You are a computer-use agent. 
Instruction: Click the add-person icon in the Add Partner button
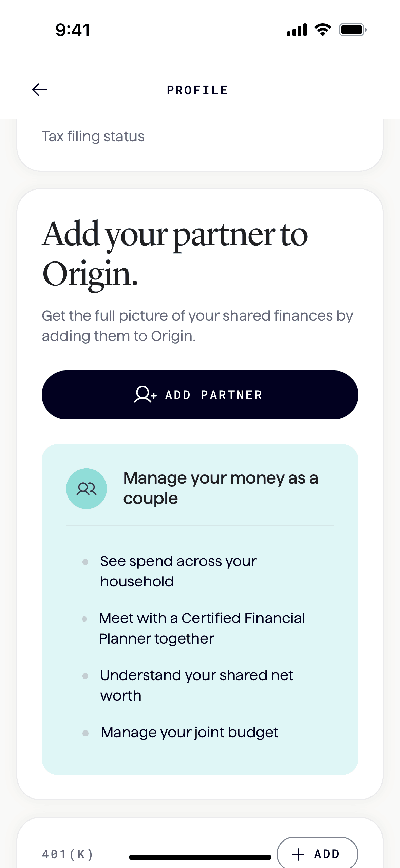(145, 395)
